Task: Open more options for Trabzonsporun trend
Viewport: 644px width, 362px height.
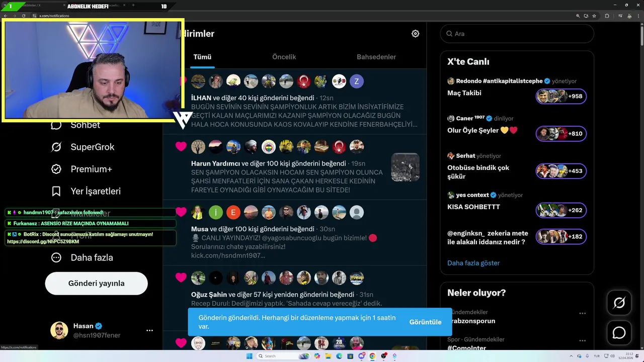Action: pyautogui.click(x=582, y=313)
